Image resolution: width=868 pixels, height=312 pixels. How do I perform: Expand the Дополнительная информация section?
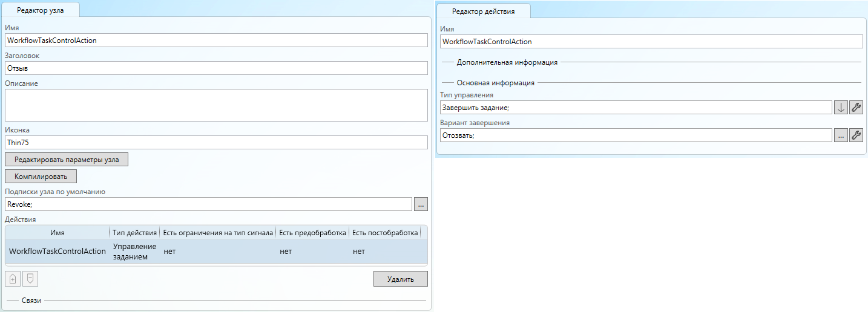pyautogui.click(x=507, y=62)
